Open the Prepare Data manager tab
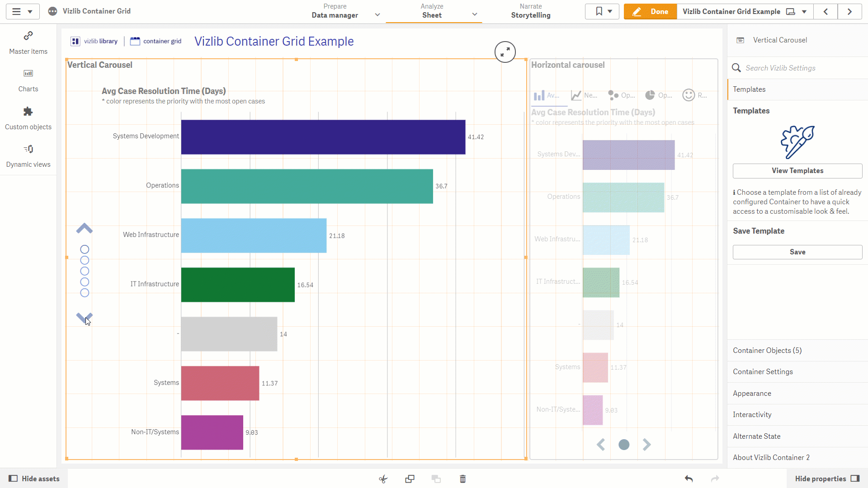 point(335,11)
